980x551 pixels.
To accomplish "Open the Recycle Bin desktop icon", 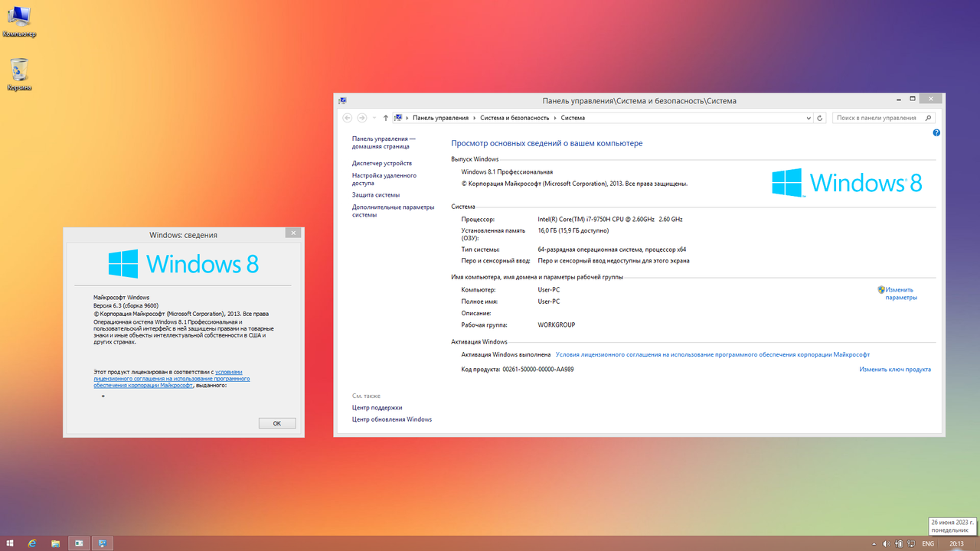I will tap(19, 74).
